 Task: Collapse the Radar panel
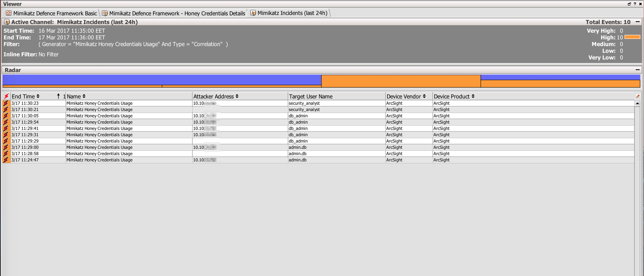coord(638,70)
